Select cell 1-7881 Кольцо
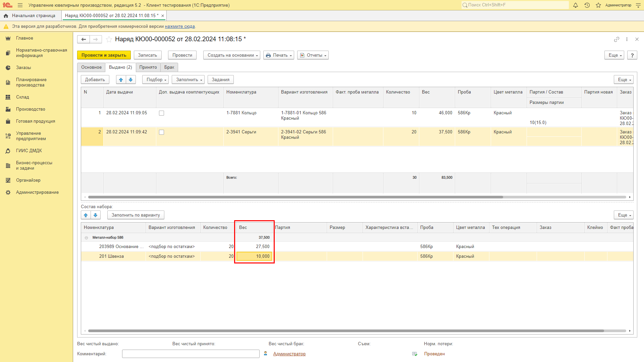The image size is (644, 362). point(251,117)
